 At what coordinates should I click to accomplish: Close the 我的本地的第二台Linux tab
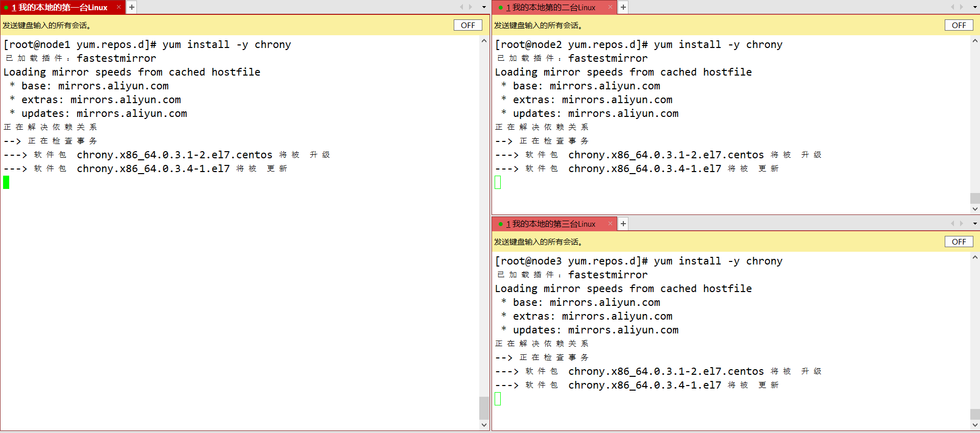[x=610, y=7]
